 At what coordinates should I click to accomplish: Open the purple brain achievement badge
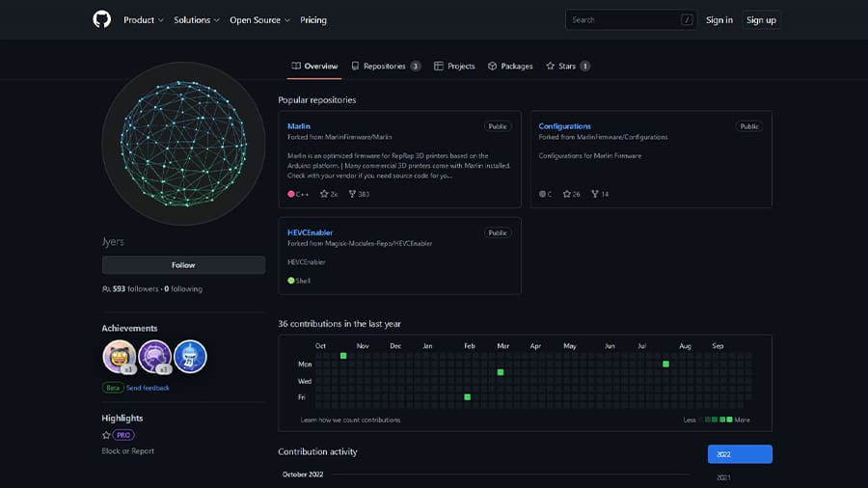click(154, 356)
